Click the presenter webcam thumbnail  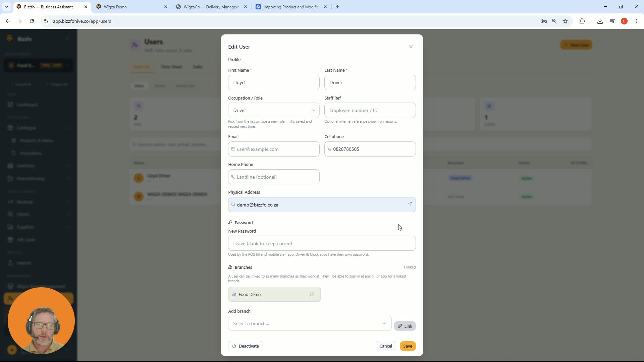pos(41,321)
